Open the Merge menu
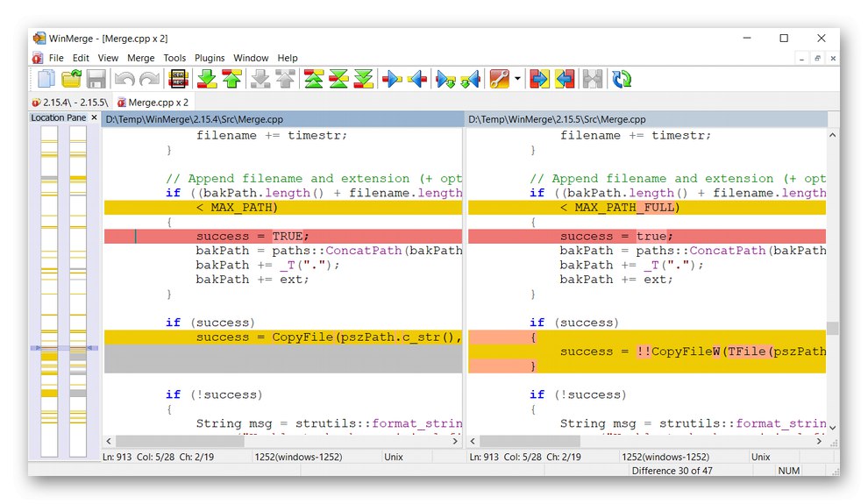Viewport: 868px width, 504px height. point(140,58)
